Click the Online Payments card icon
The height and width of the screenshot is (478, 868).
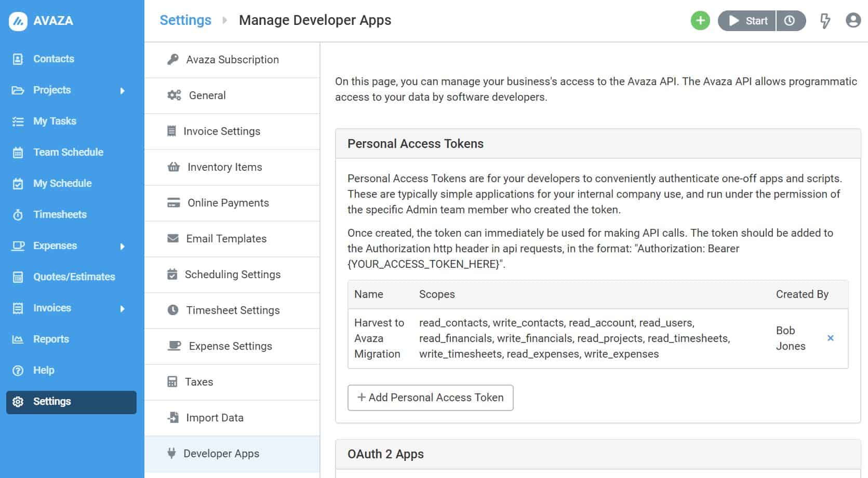point(172,202)
